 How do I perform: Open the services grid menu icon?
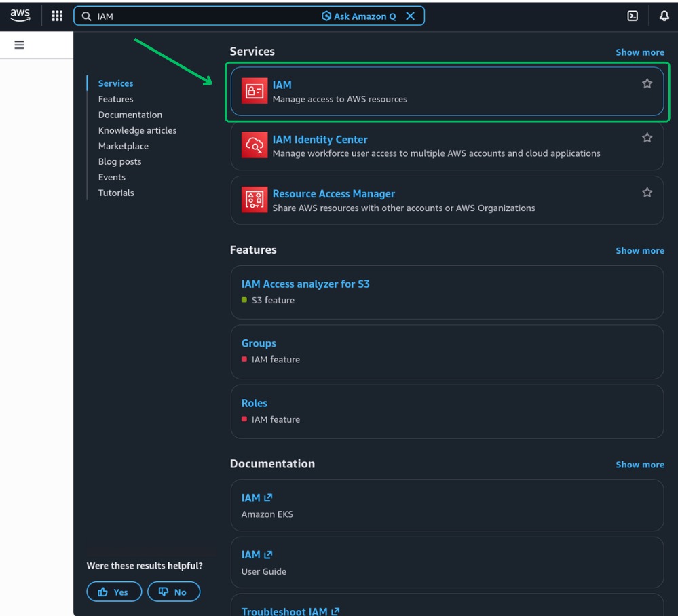pos(57,16)
